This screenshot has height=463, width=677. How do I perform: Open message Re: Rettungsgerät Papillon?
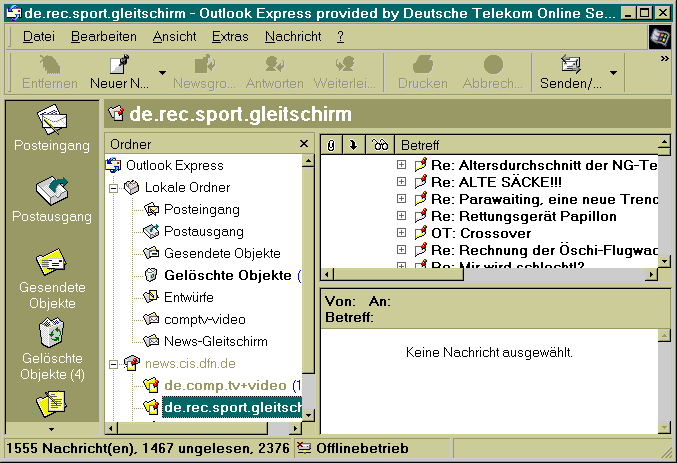(x=524, y=216)
